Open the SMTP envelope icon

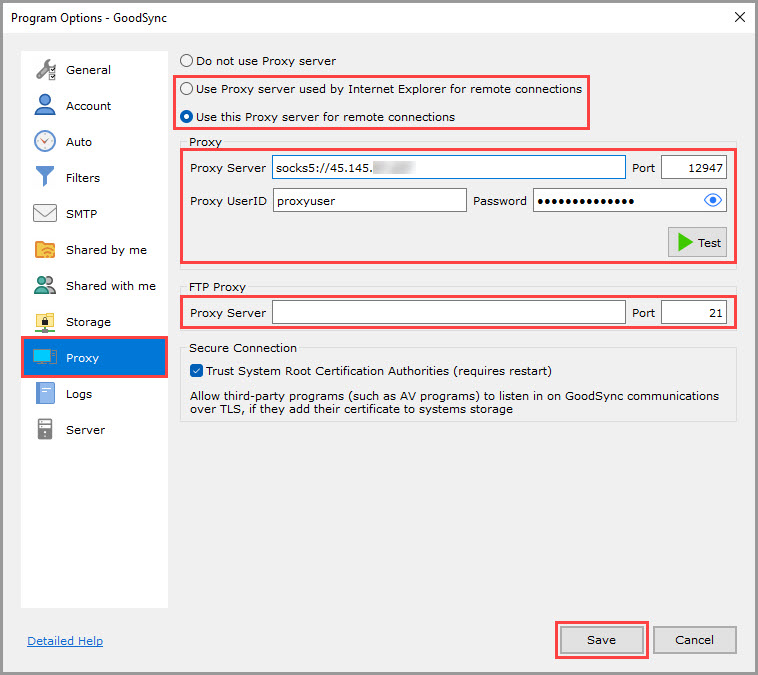coord(45,214)
